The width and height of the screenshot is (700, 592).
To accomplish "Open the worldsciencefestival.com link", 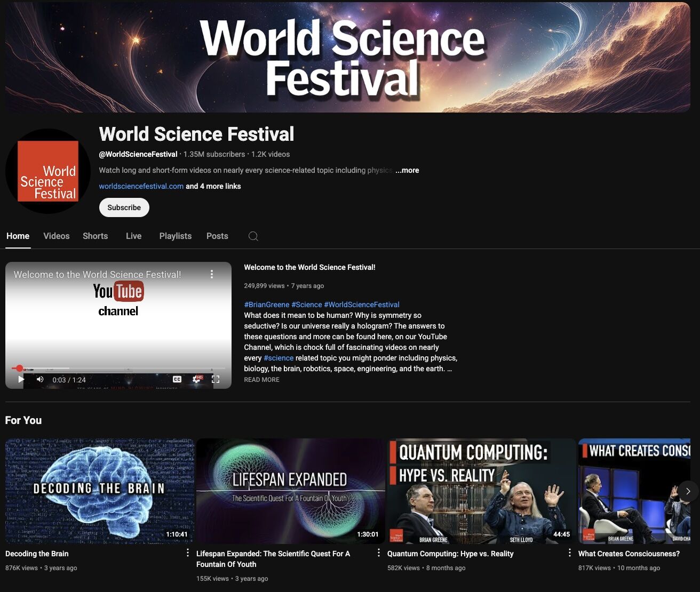I will point(141,186).
